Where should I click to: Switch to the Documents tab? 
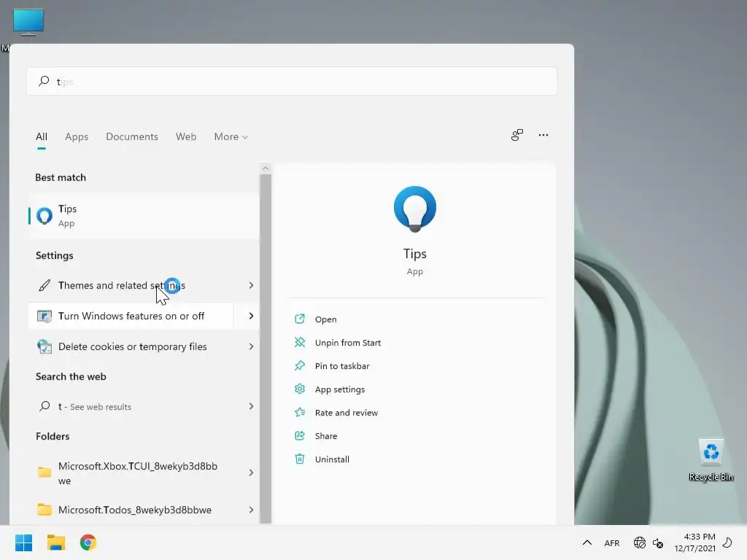132,136
